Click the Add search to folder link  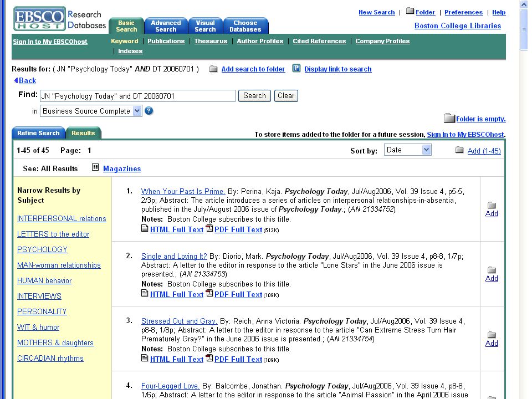click(253, 69)
